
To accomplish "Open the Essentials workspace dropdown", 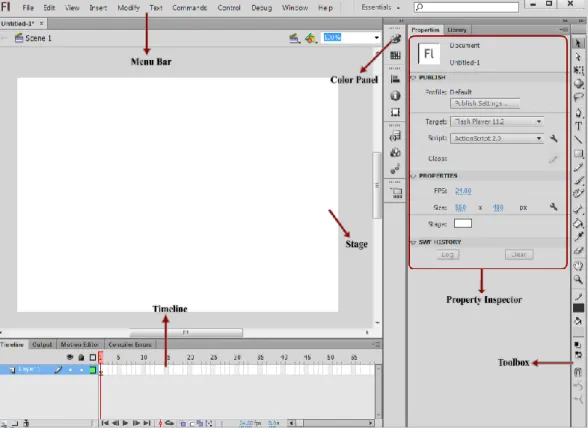I will (380, 8).
